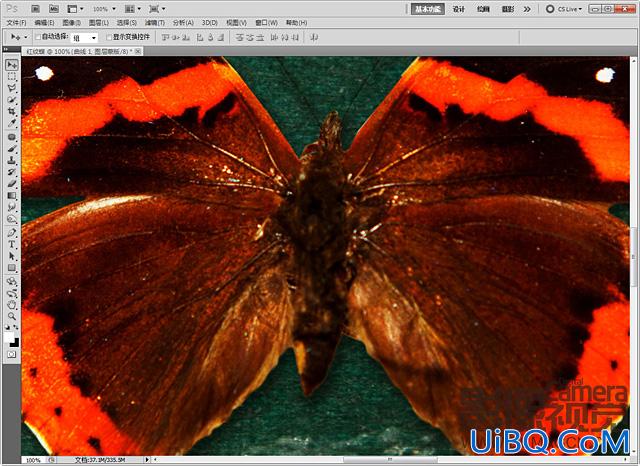
Task: Switch to the 设计 workspace
Action: coord(459,9)
